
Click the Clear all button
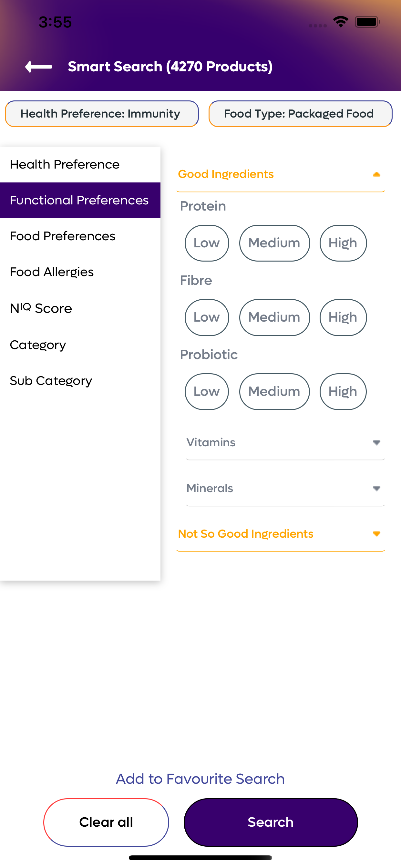pos(106,822)
